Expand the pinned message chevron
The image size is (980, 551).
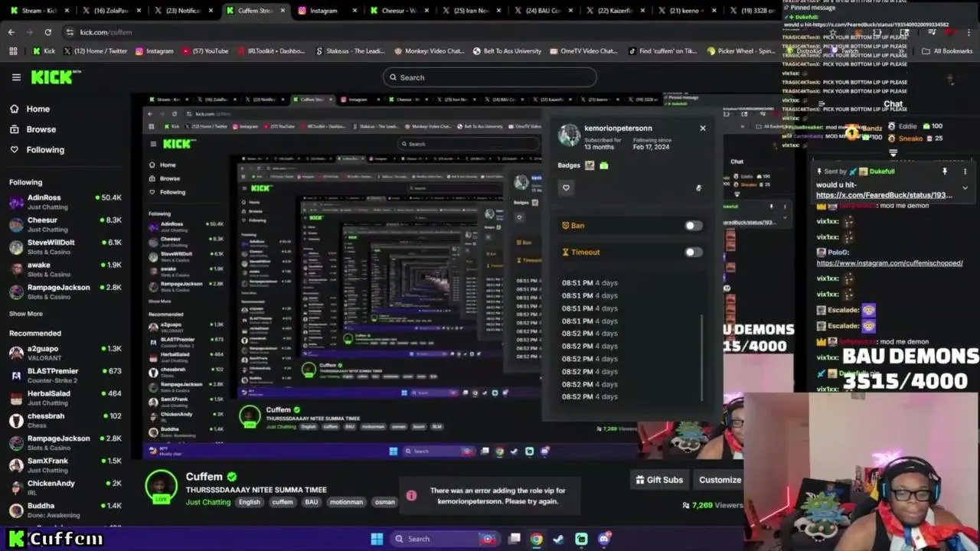tap(965, 187)
